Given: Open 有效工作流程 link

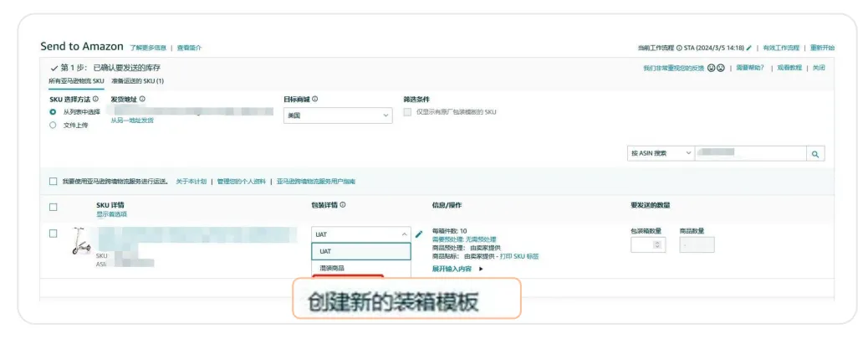Looking at the screenshot, I should (781, 49).
